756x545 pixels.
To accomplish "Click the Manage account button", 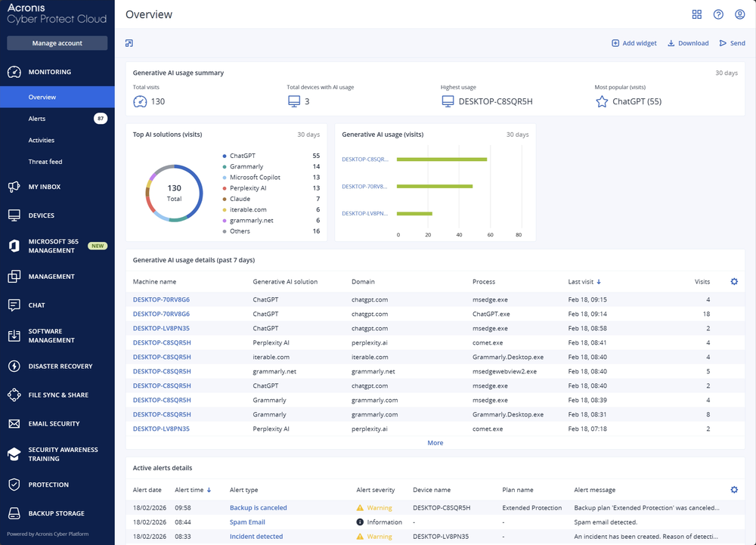I will pos(56,42).
